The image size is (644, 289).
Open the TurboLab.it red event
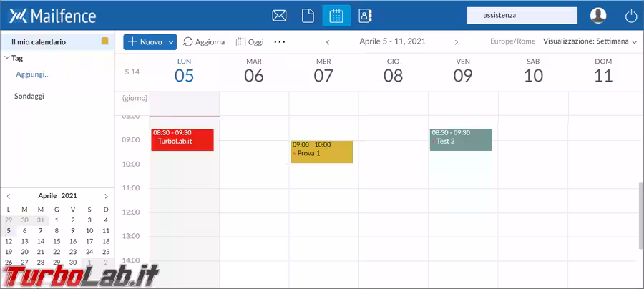182,139
